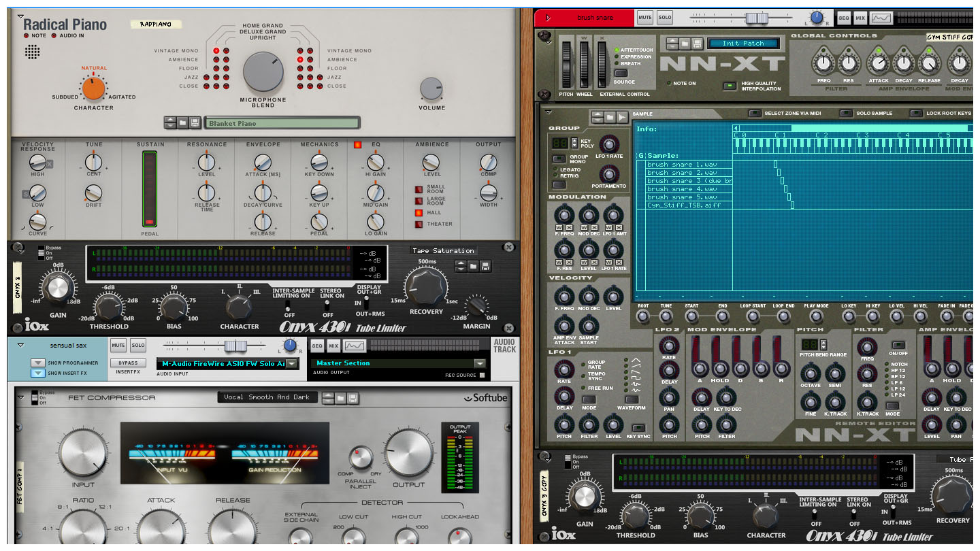Toggle the Rec Source checkbox
The image size is (980, 551).
pos(482,375)
